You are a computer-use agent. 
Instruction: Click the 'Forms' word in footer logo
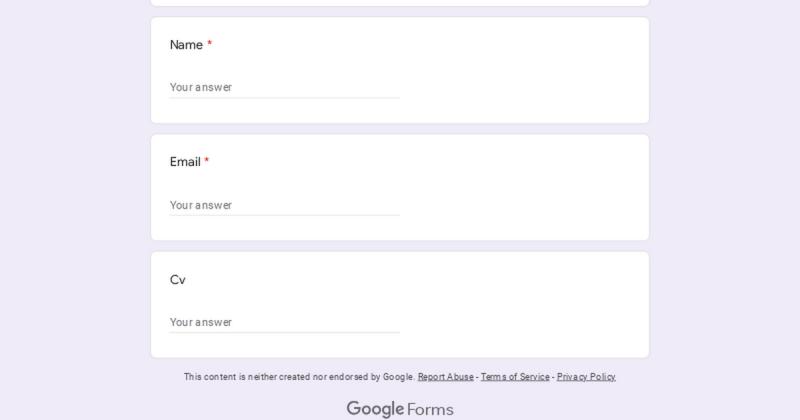pyautogui.click(x=430, y=410)
